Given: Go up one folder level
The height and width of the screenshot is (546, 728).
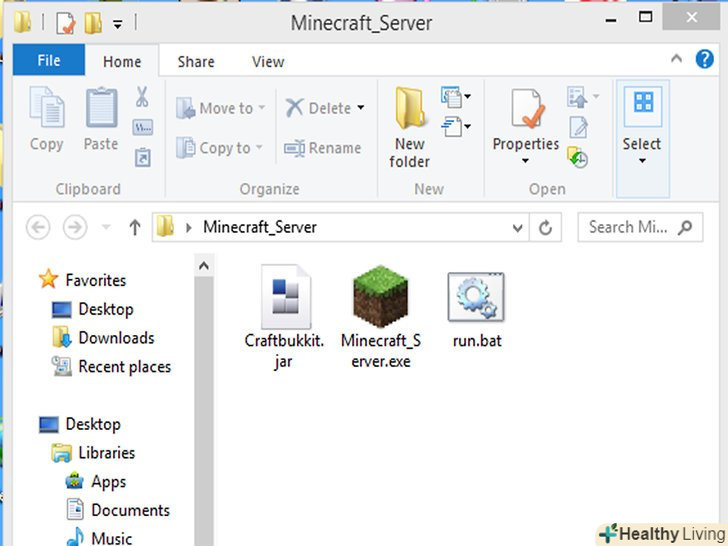Looking at the screenshot, I should tap(135, 228).
